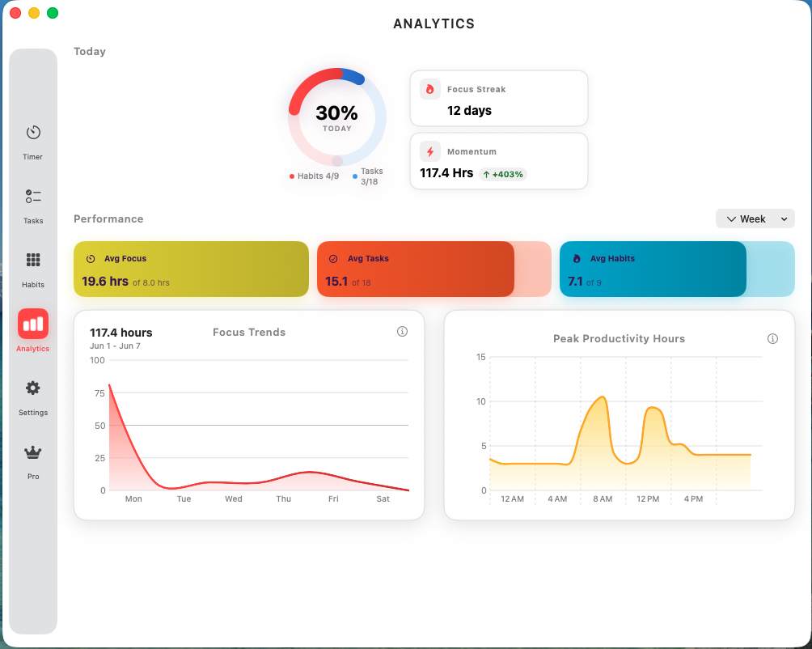Open the Habits grid icon
Image resolution: width=812 pixels, height=649 pixels.
[x=33, y=260]
